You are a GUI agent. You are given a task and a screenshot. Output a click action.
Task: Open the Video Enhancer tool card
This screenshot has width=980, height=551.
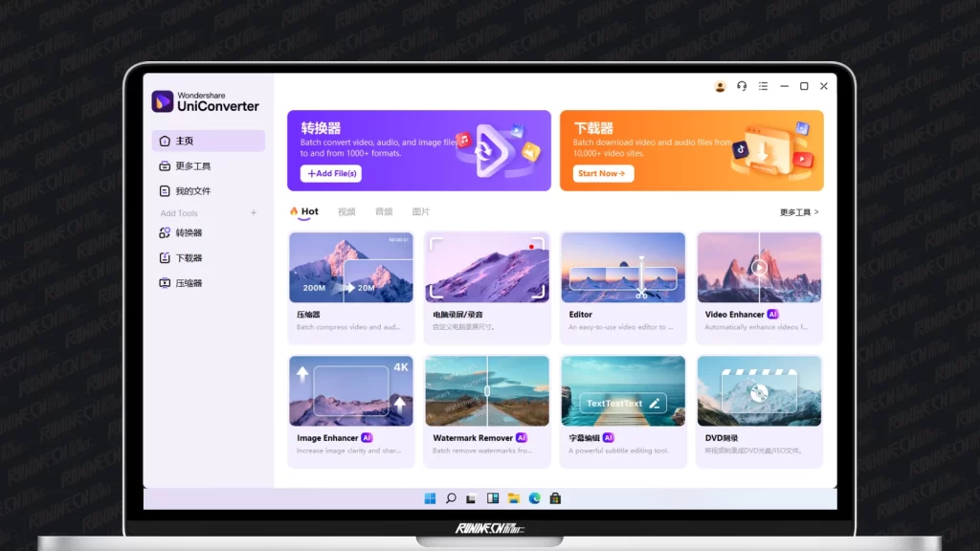point(759,287)
